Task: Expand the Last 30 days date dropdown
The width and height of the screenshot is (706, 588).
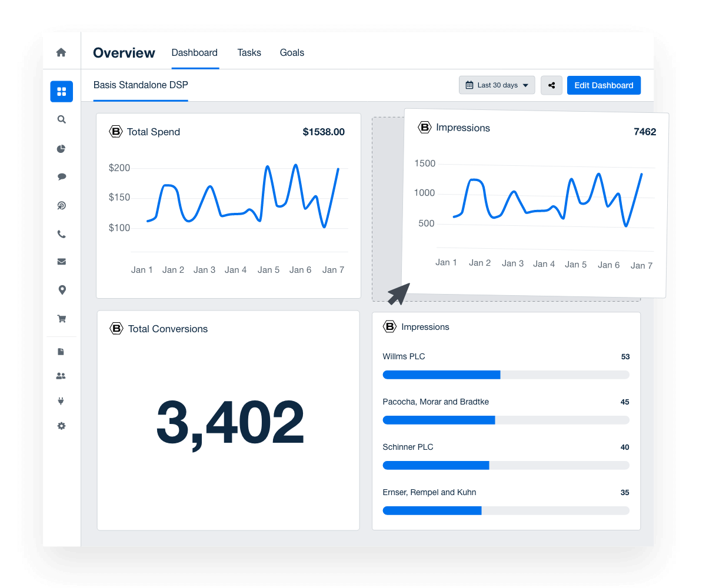Action: tap(497, 85)
